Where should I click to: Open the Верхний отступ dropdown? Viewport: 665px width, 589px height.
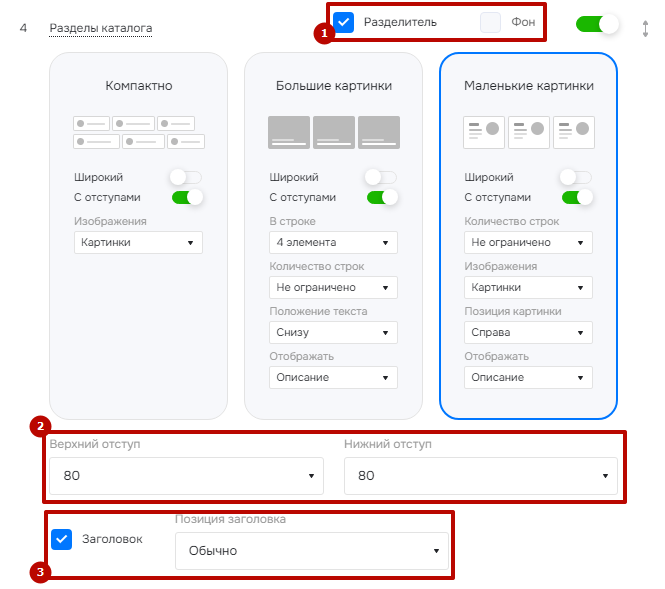(187, 476)
